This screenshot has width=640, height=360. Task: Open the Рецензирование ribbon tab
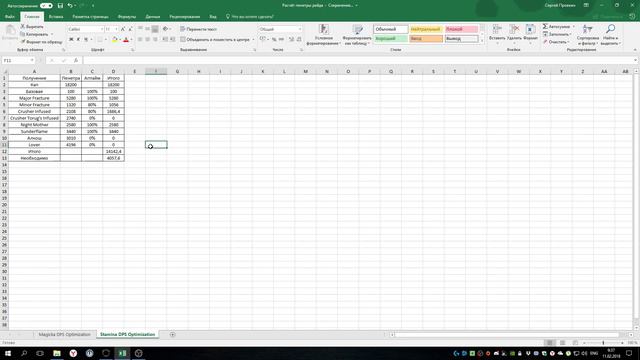coord(184,17)
